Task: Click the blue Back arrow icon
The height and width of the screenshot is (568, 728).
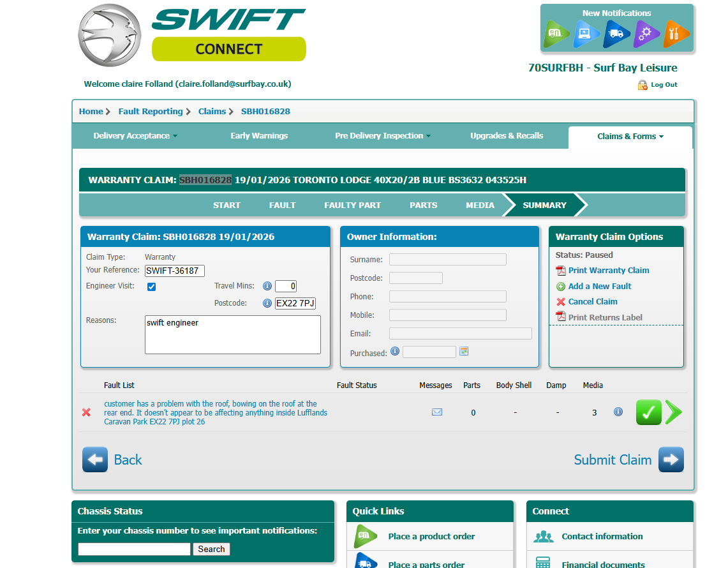Action: 95,460
